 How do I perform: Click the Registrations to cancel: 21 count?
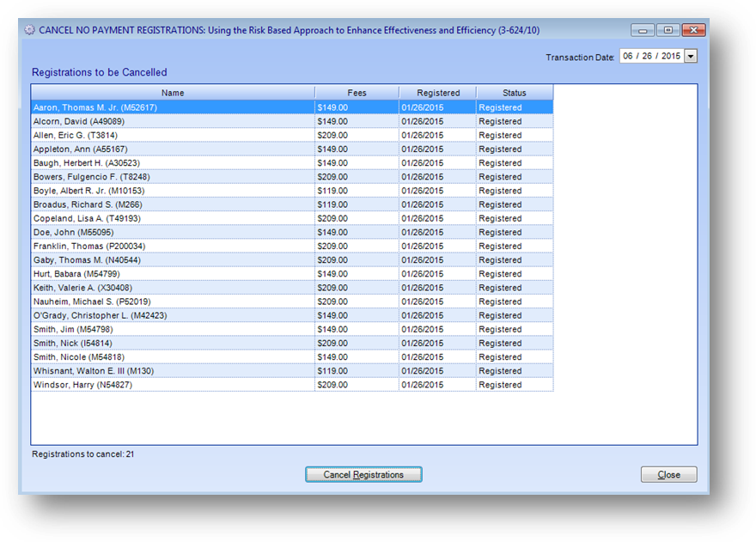83,454
